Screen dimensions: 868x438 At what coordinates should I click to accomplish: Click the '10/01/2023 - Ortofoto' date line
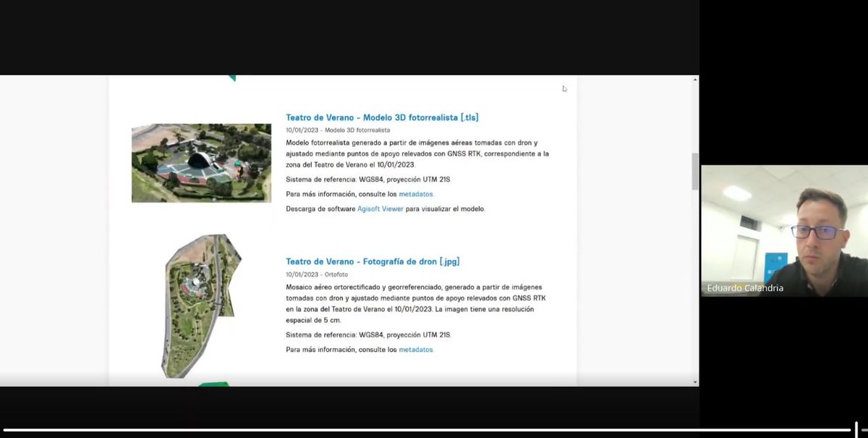tap(317, 274)
